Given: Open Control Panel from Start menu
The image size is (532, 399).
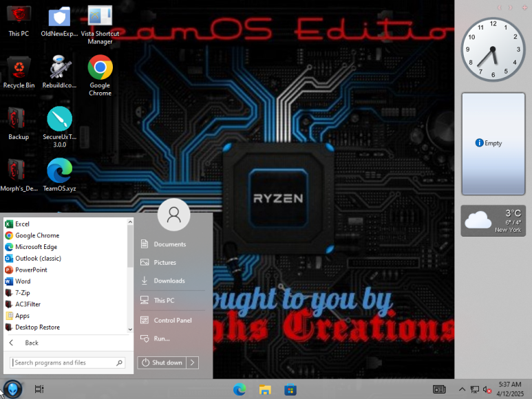Looking at the screenshot, I should pos(172,321).
